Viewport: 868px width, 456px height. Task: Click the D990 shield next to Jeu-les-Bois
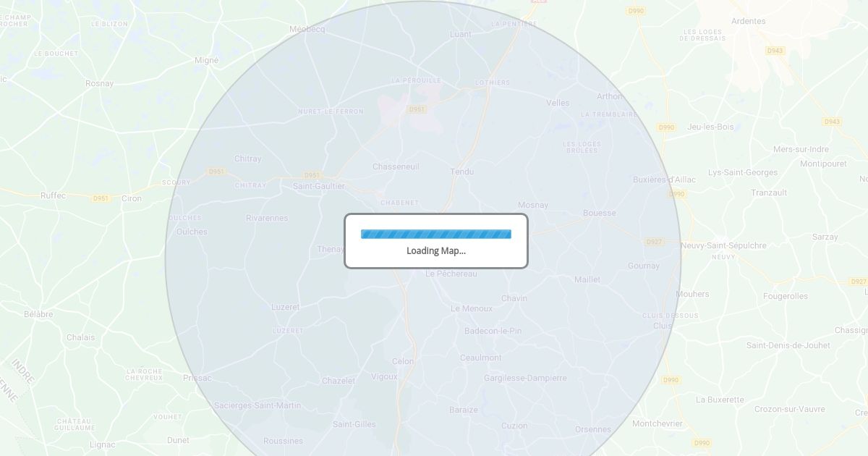[666, 127]
